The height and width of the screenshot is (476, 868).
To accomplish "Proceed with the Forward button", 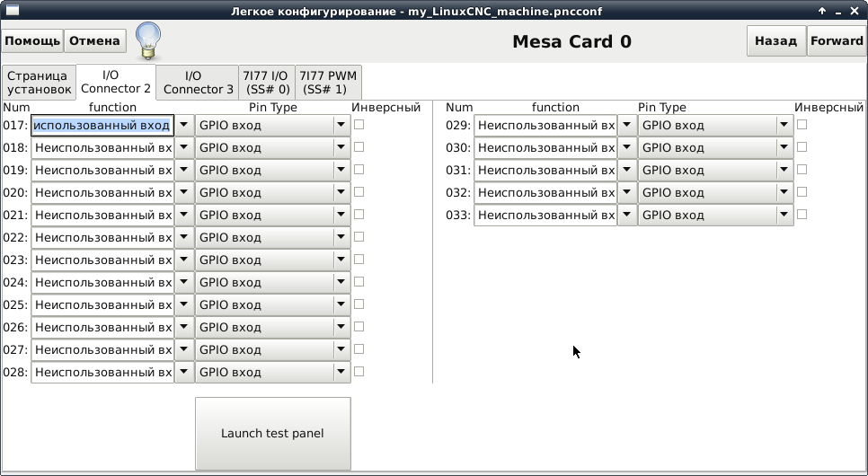I will (x=837, y=41).
